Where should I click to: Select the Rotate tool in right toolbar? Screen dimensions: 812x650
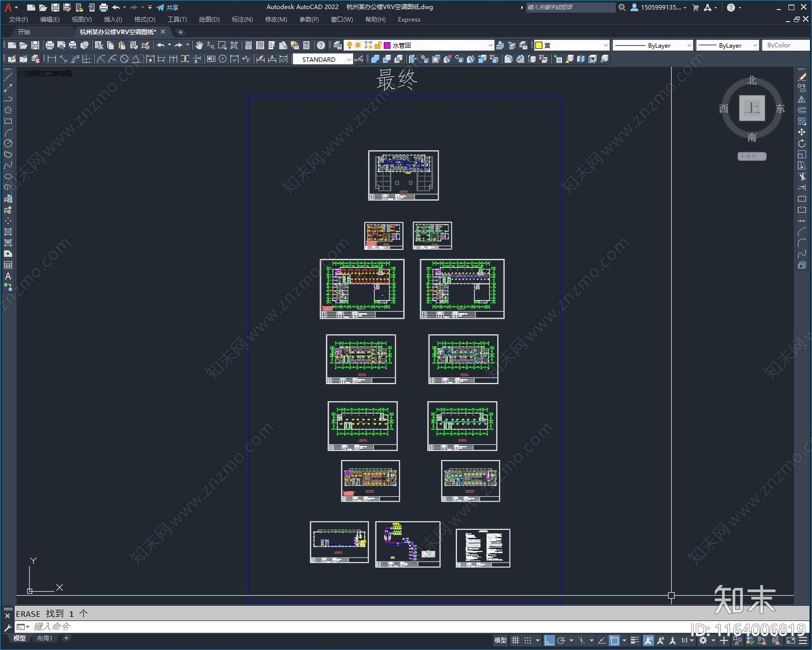click(802, 144)
